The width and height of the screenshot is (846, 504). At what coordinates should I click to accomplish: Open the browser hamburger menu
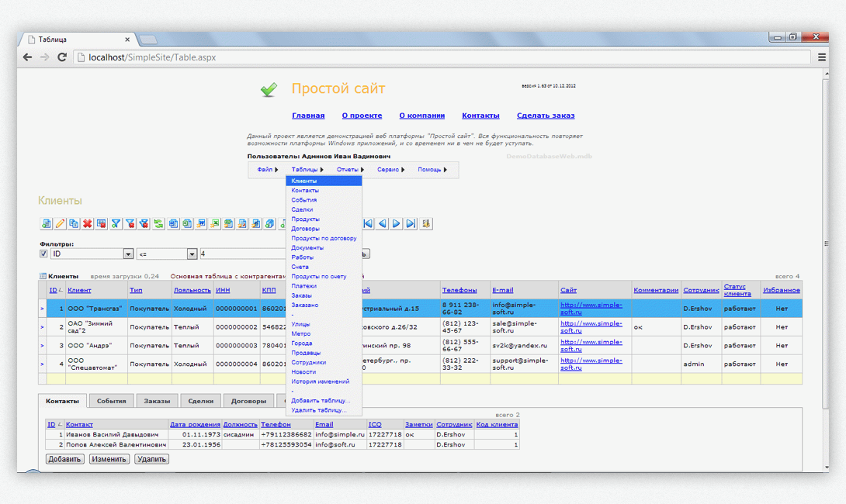coord(822,57)
